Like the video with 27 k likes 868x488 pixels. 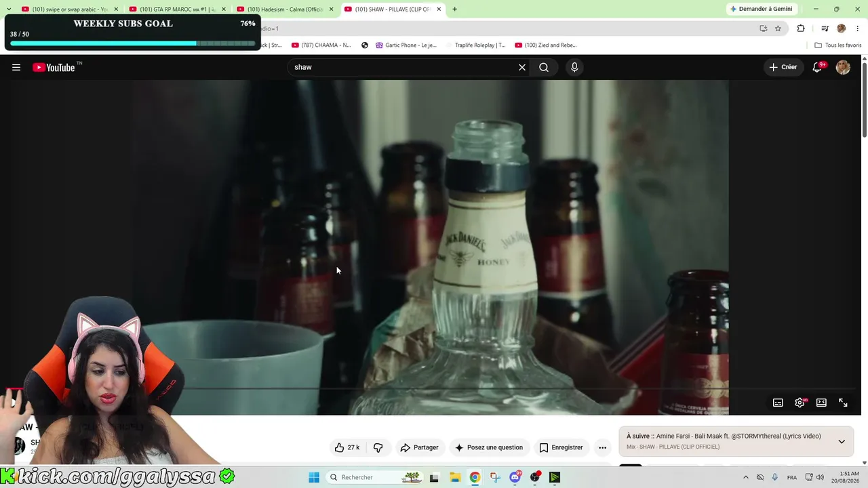[347, 447]
